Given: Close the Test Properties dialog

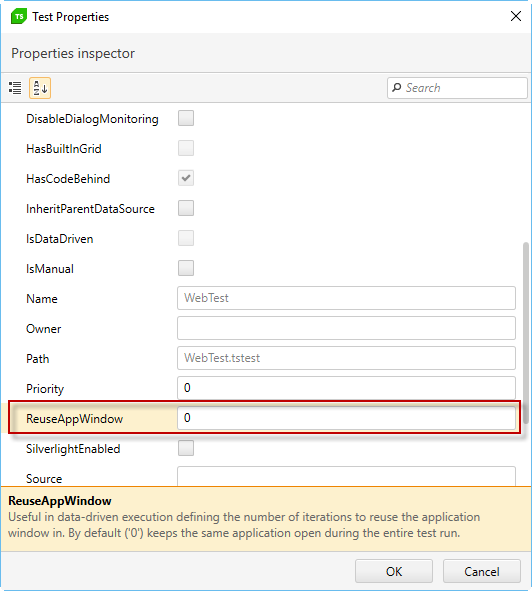Looking at the screenshot, I should coord(515,16).
